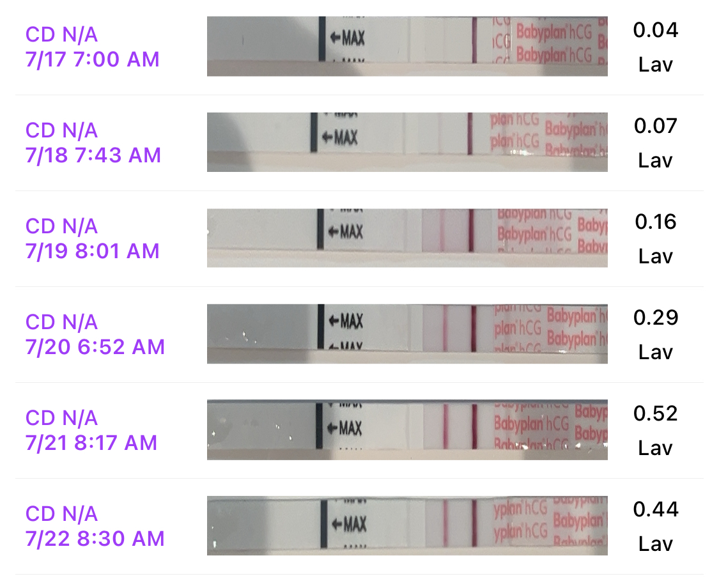Click the Lav label under 0.04
719x588 pixels.
pyautogui.click(x=655, y=65)
